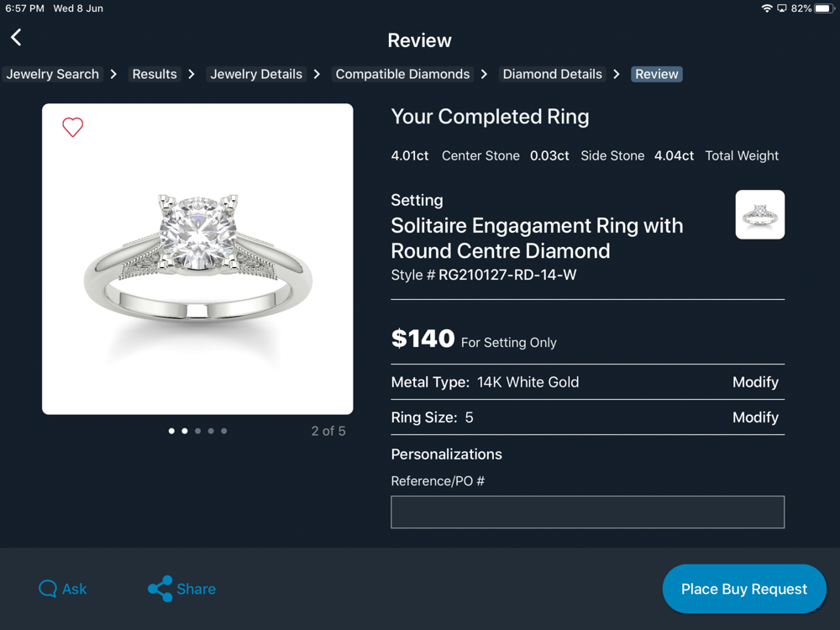
Task: Return to Diamond Details breadcrumb
Action: click(552, 74)
